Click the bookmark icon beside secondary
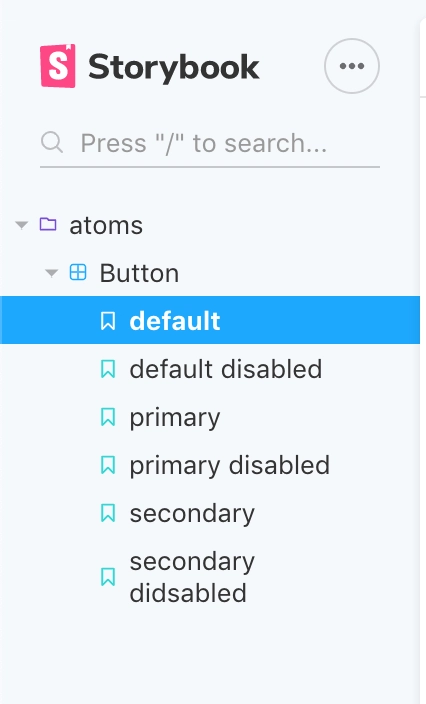 108,513
